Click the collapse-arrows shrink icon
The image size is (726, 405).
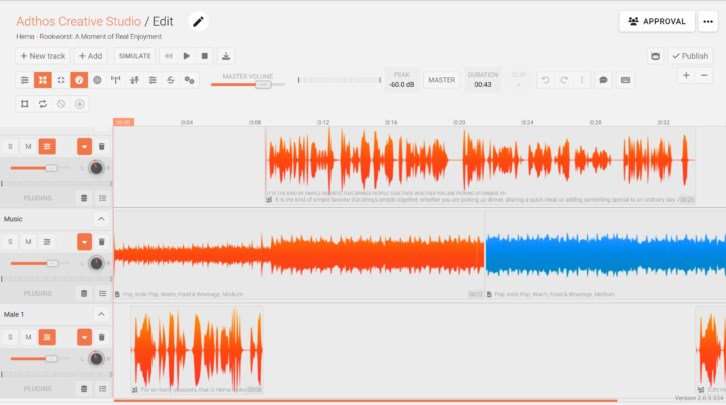(x=61, y=80)
